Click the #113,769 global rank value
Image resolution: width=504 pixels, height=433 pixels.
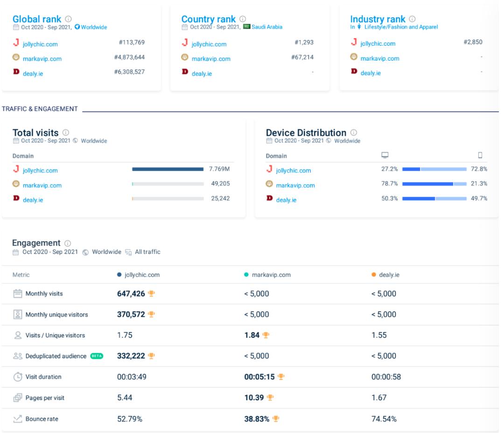point(132,42)
